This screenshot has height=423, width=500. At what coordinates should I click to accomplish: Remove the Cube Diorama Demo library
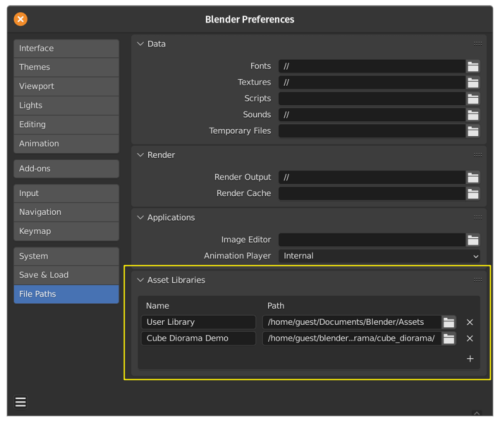470,338
